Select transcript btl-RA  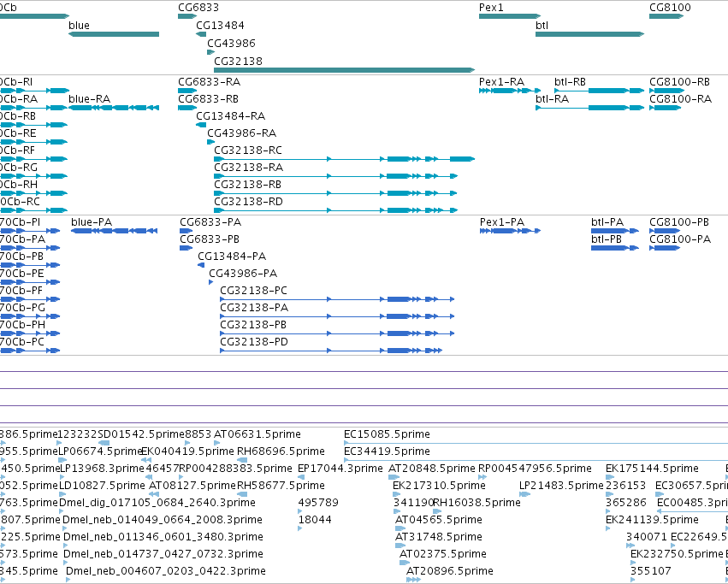coord(590,108)
